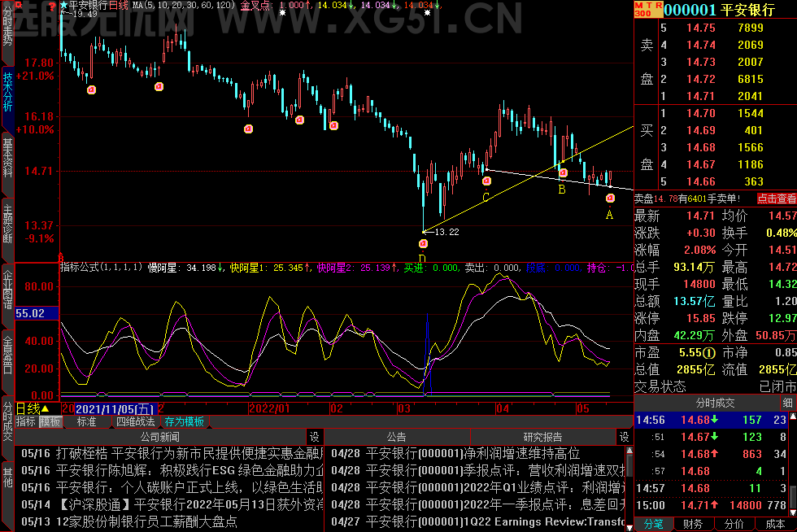Switch to the 研究报告 tab
This screenshot has height=532, width=797.
[x=543, y=437]
